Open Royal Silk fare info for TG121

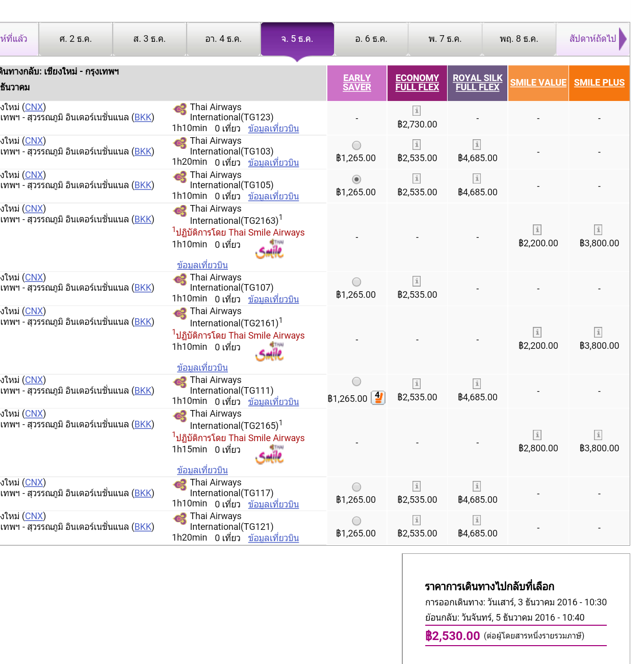[x=477, y=520]
